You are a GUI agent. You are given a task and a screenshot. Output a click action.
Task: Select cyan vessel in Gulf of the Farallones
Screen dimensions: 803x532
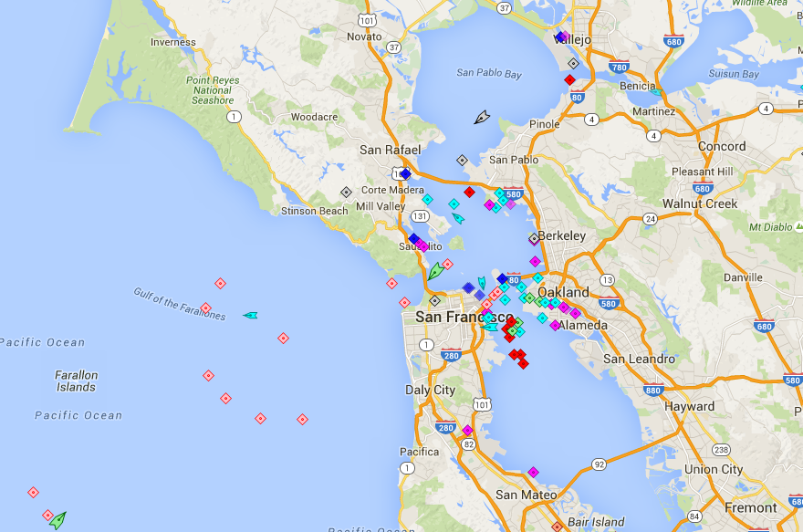[x=250, y=315]
